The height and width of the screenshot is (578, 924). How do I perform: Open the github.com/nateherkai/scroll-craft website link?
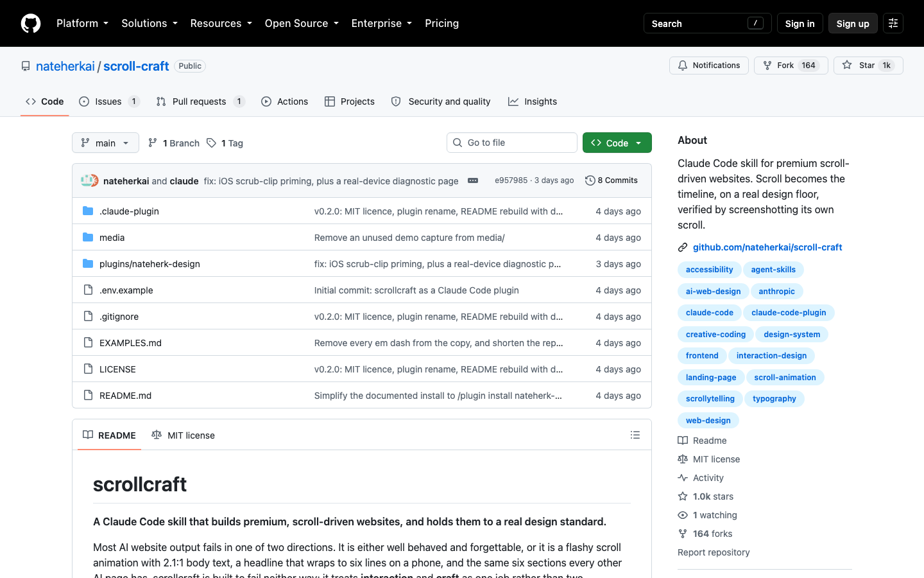[x=767, y=247]
